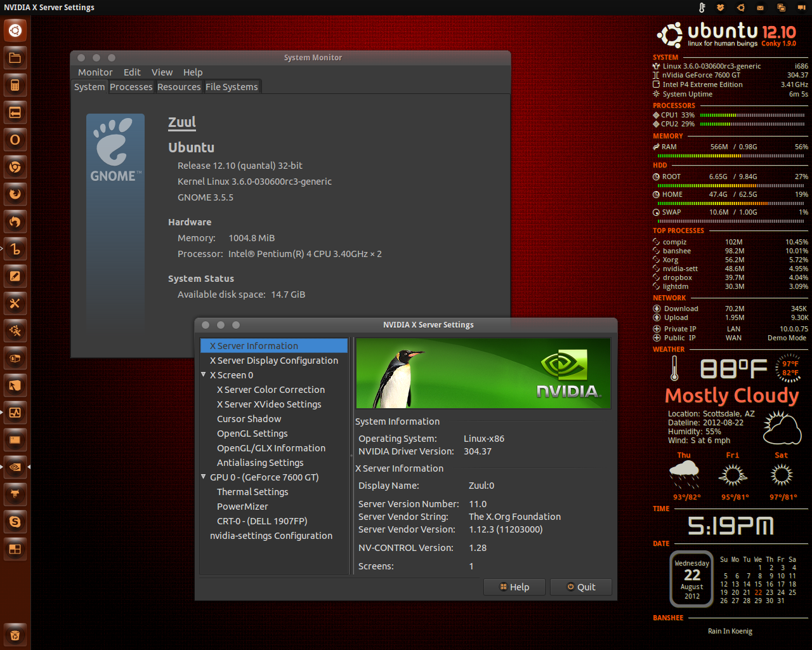Open the Files launcher icon

click(x=15, y=58)
